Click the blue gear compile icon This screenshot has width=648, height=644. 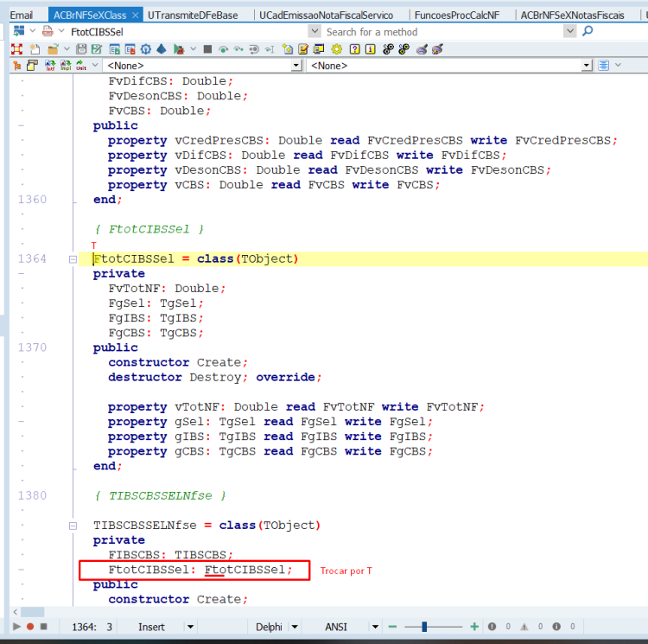(145, 49)
